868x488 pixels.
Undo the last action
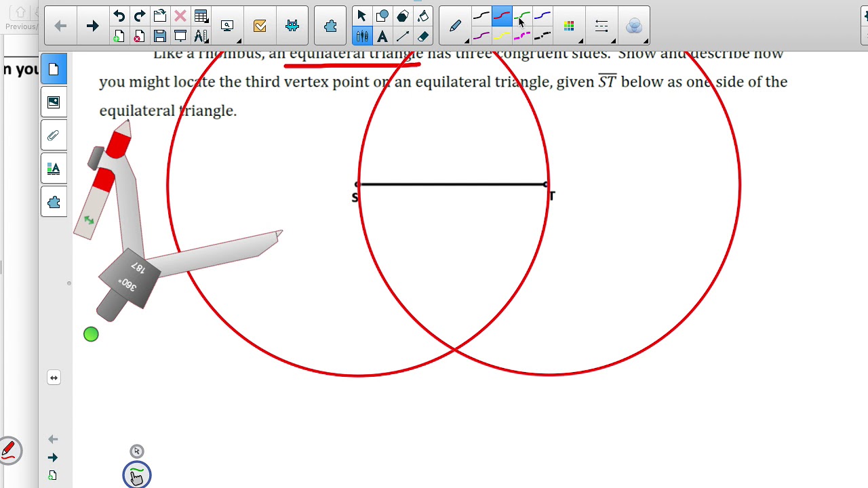click(119, 16)
